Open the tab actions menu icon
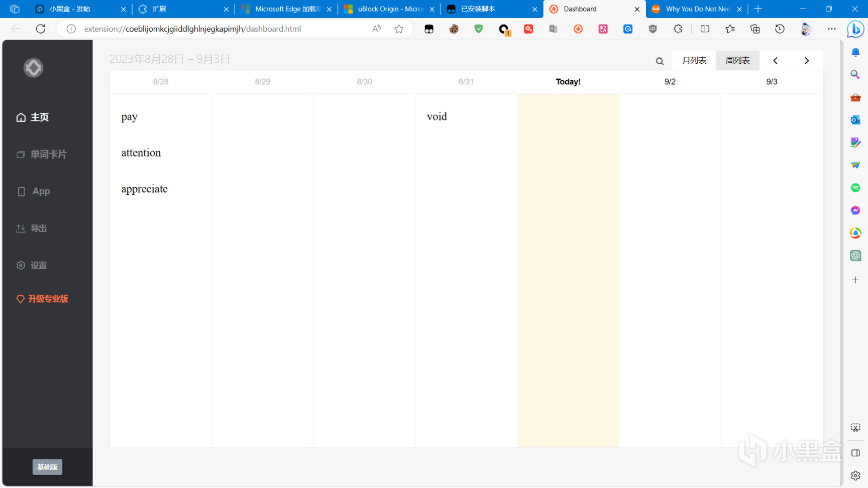This screenshot has width=868, height=488. pos(15,9)
